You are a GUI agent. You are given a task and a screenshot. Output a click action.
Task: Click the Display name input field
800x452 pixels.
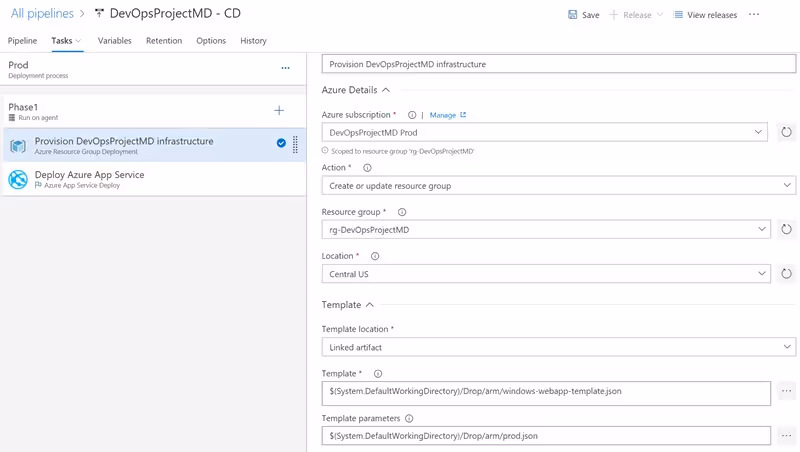coord(559,64)
